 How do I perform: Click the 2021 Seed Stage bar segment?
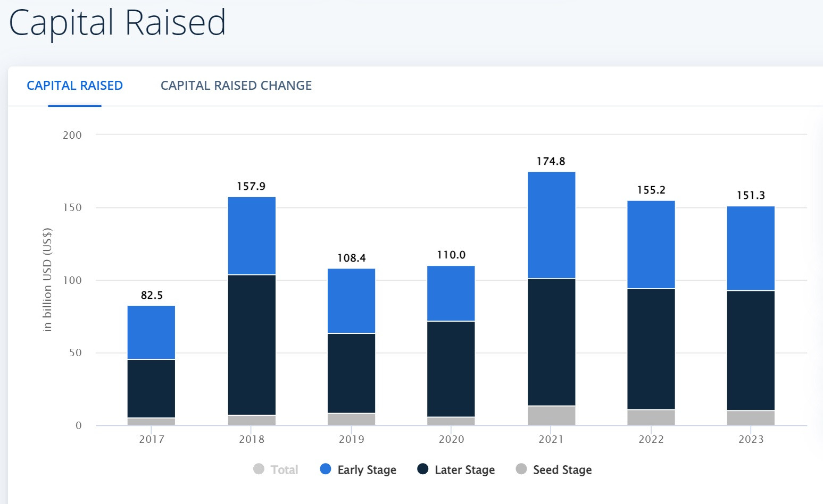pyautogui.click(x=551, y=416)
